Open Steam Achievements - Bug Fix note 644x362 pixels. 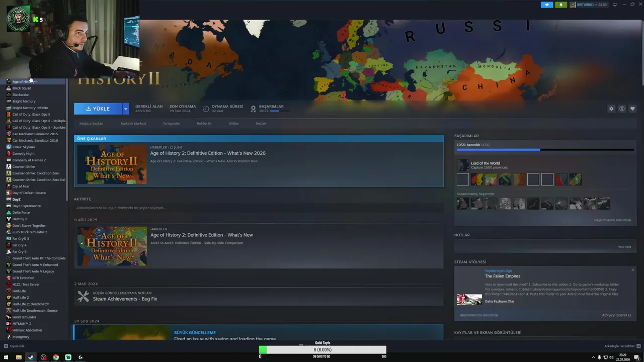click(x=125, y=299)
